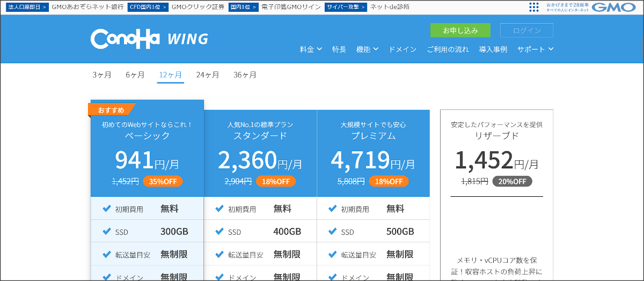This screenshot has width=644, height=281.
Task: Click 人気No.1の標準プラン tagline
Action: (x=260, y=124)
